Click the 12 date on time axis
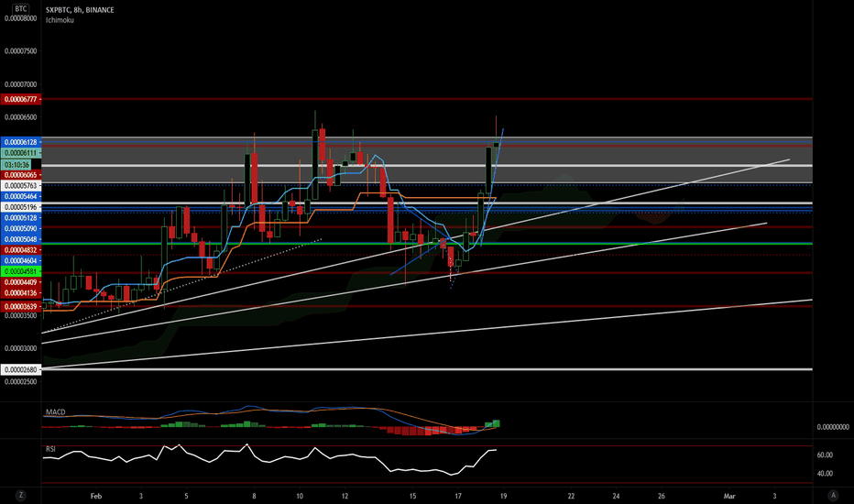The image size is (854, 504). coord(345,496)
